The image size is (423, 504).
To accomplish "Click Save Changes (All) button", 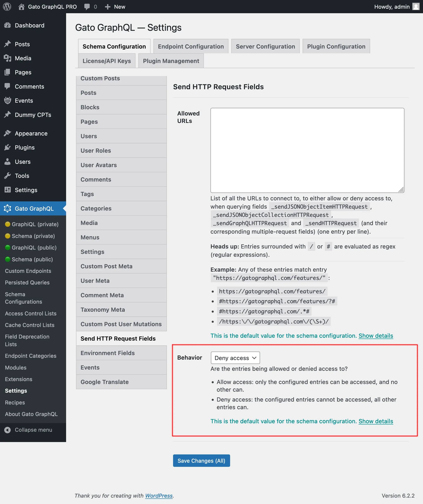I will [201, 460].
